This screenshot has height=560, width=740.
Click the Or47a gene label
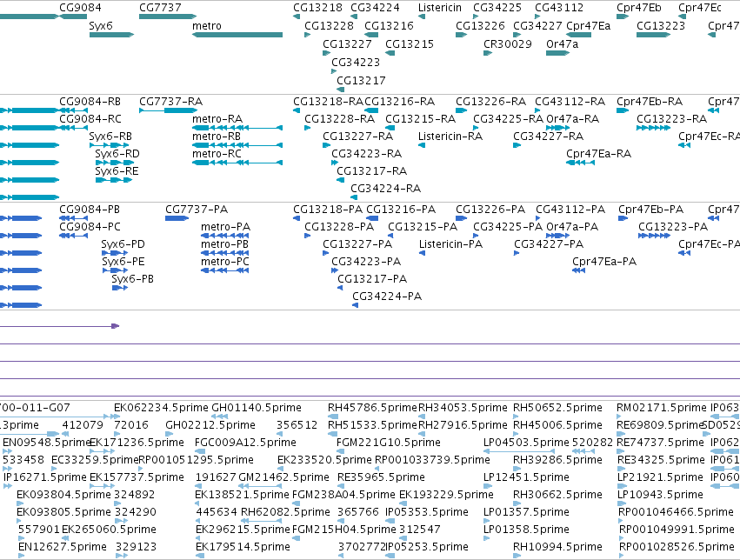[x=562, y=44]
